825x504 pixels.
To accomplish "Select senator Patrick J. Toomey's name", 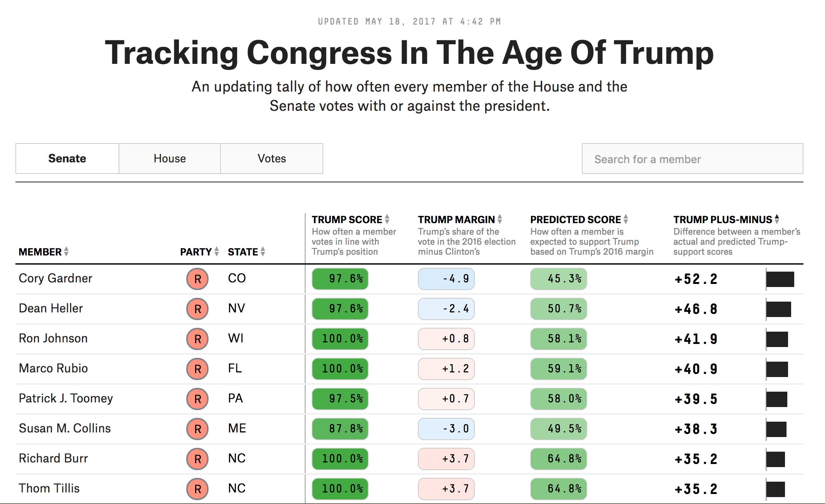I will pyautogui.click(x=66, y=399).
